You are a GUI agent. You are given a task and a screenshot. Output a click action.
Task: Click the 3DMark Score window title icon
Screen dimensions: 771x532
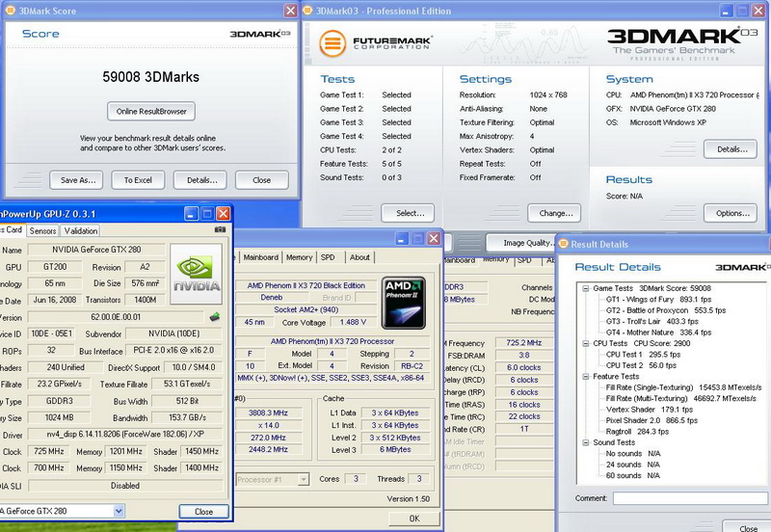[x=10, y=11]
